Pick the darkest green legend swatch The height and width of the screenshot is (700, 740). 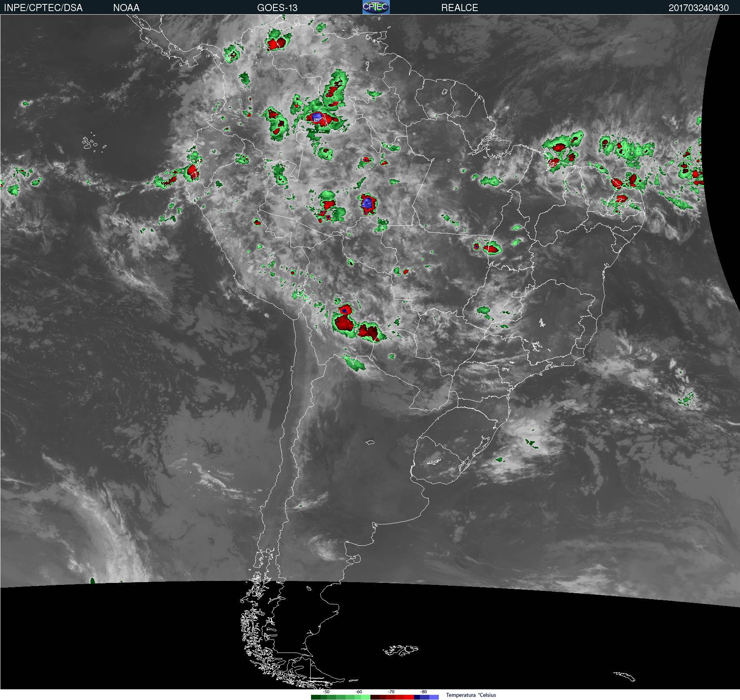[x=316, y=697]
